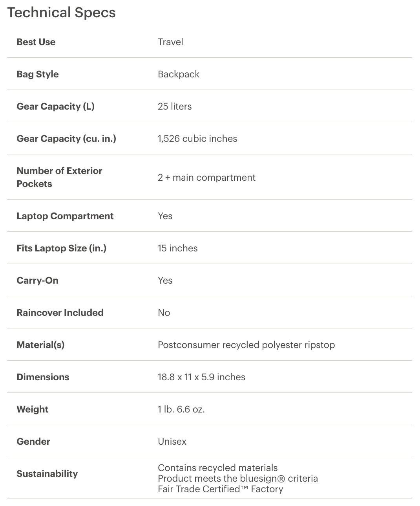Click the Travel value text
Screen dimensions: 420x506
(170, 42)
